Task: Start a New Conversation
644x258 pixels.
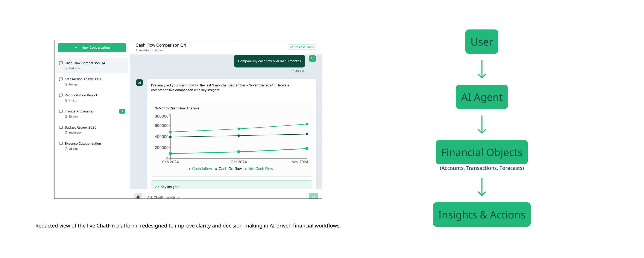Action: point(92,48)
